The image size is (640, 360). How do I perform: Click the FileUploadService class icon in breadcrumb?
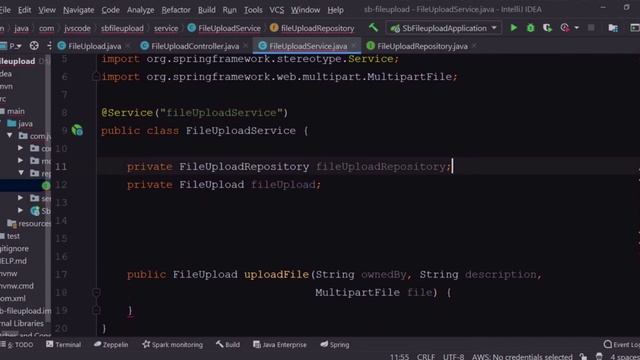[191, 28]
